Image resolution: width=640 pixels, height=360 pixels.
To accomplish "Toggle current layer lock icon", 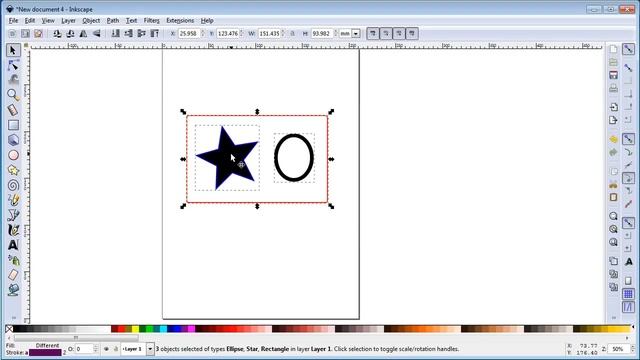I will click(116, 349).
